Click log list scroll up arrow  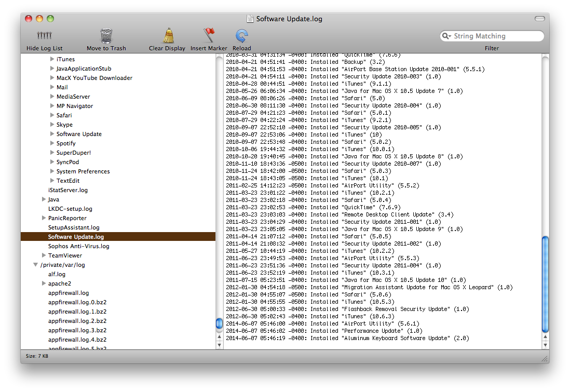(x=219, y=337)
